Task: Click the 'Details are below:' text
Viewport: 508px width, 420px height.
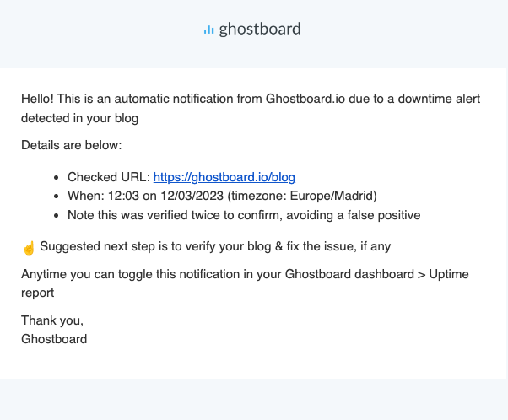Action: pos(71,145)
